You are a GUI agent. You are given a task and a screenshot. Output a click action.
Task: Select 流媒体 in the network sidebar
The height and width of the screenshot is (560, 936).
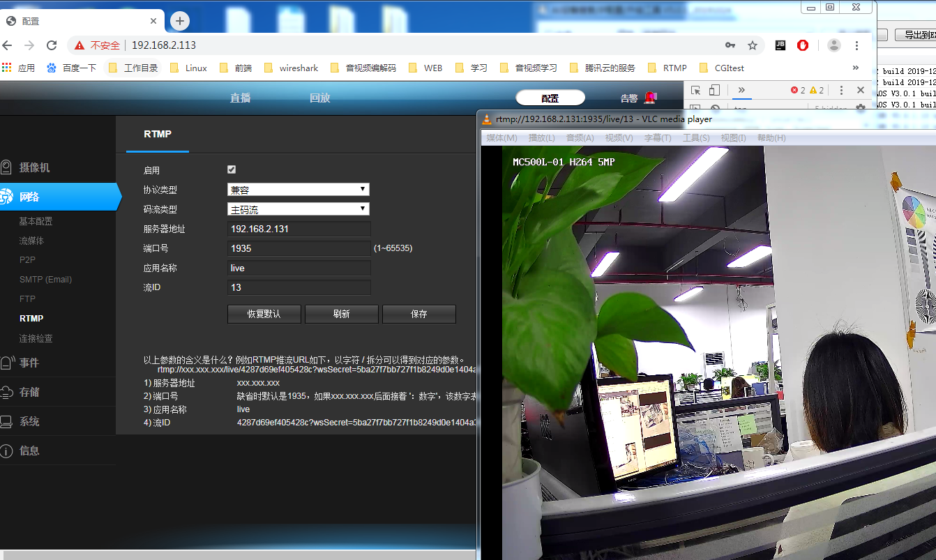31,241
